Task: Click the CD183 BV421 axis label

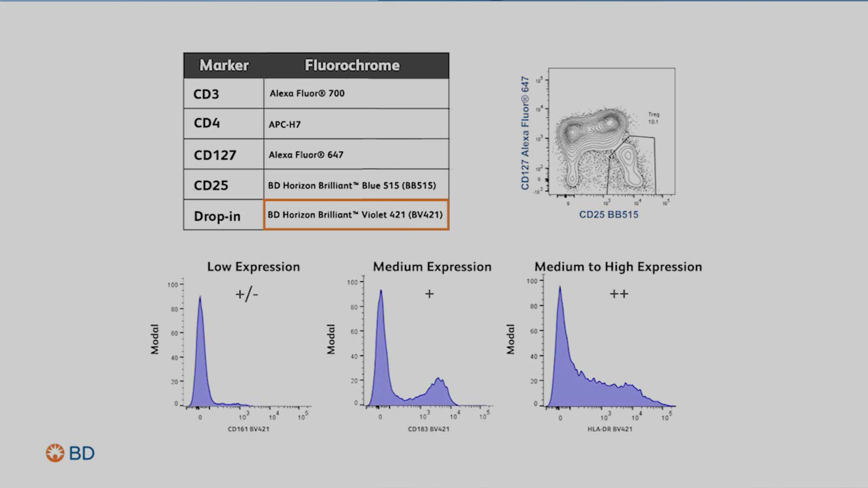Action: point(428,429)
